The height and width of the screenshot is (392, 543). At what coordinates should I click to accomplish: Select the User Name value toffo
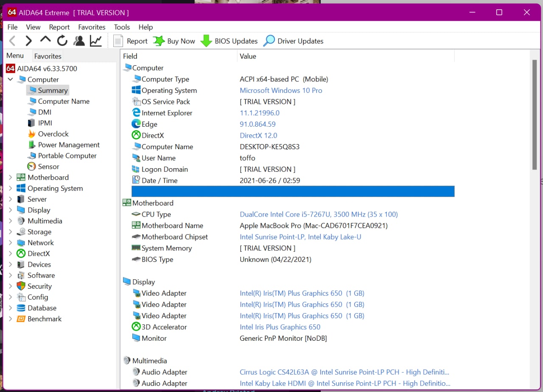(247, 158)
